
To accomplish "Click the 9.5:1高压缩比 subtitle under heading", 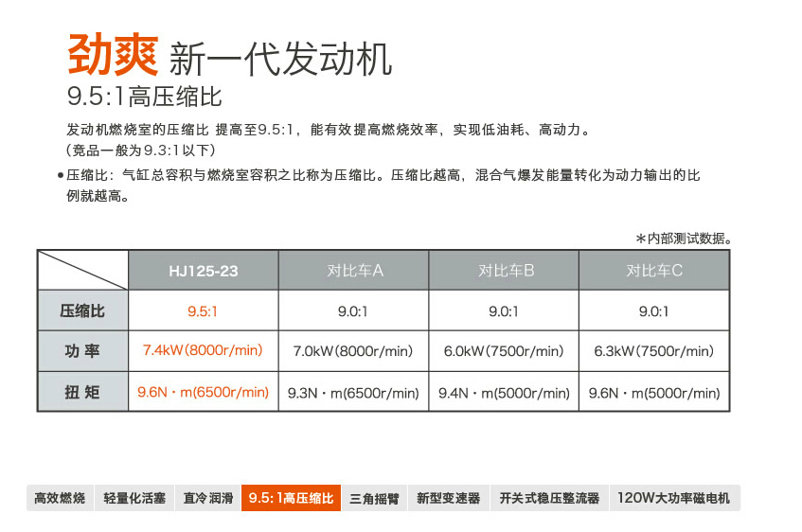I will (144, 97).
